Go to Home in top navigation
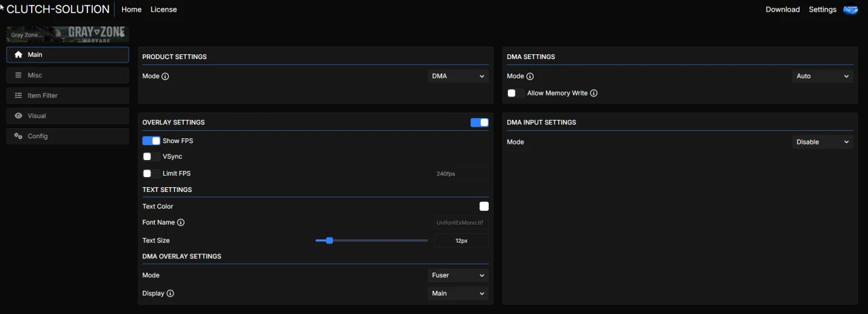 [x=132, y=9]
